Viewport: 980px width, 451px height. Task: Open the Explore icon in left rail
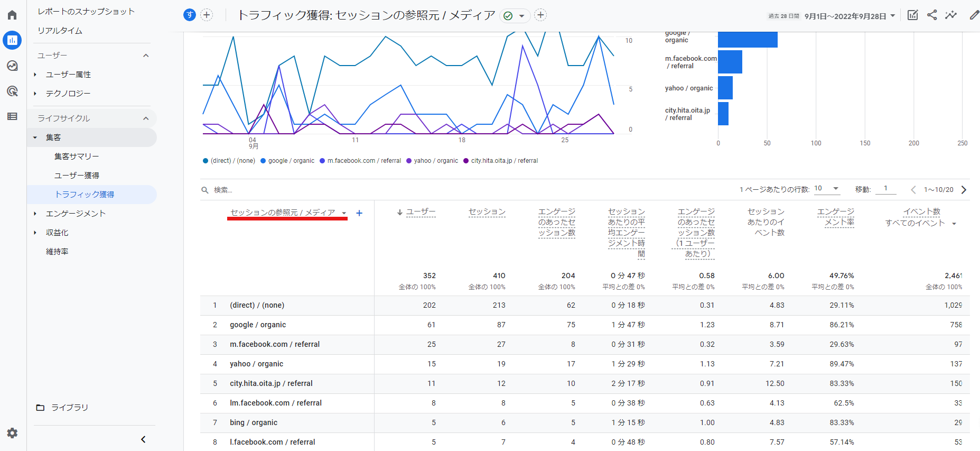(12, 66)
